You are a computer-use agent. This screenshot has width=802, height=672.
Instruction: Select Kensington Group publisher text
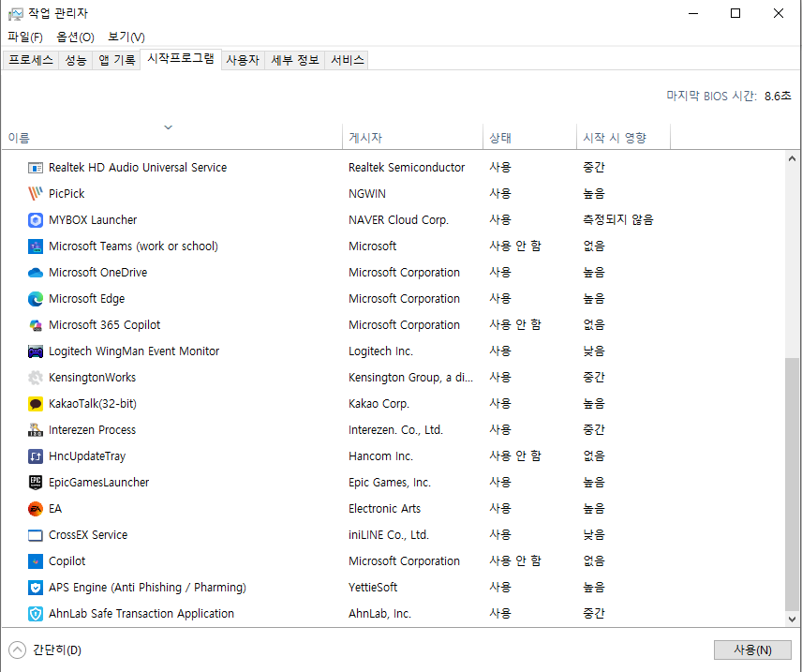click(x=410, y=378)
